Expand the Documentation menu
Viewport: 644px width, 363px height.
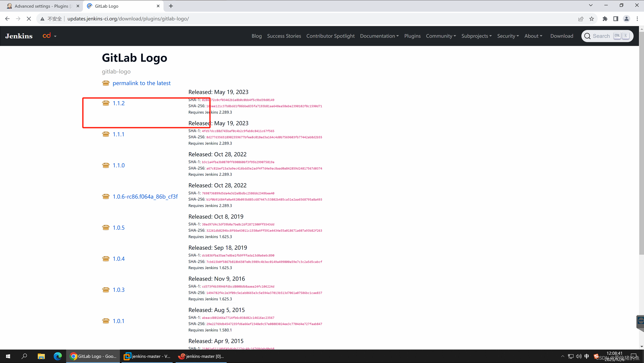tap(379, 36)
